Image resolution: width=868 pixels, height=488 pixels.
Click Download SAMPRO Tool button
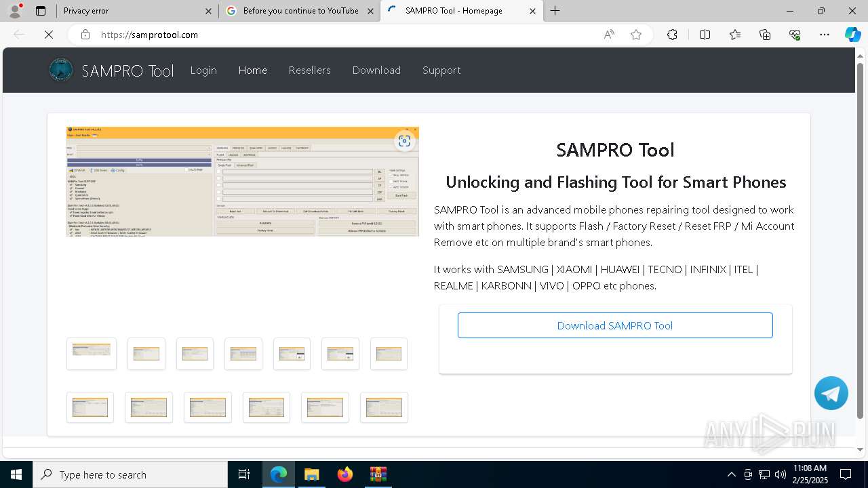615,325
